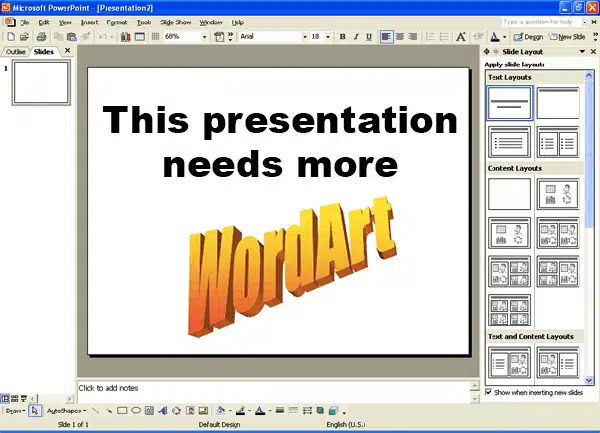
Task: Select the Line drawing tool
Action: (x=96, y=411)
